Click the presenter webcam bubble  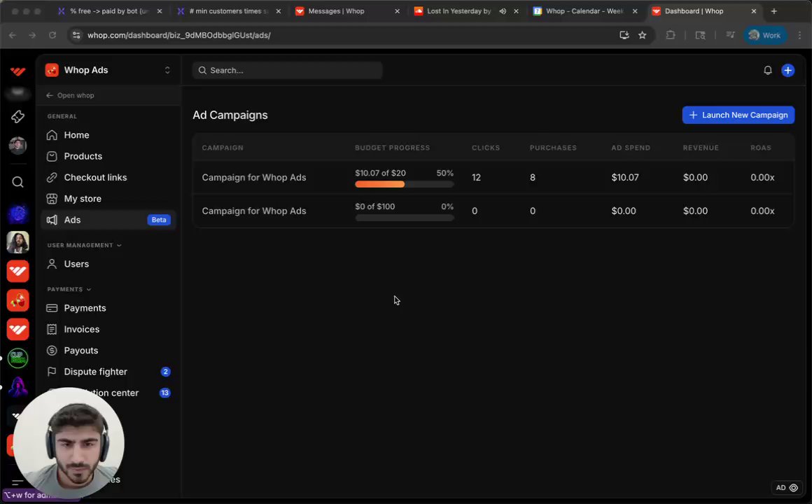point(69,443)
